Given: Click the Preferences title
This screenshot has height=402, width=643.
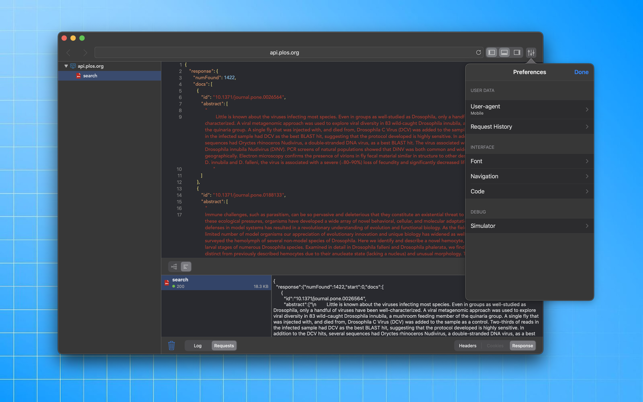Looking at the screenshot, I should [x=529, y=72].
